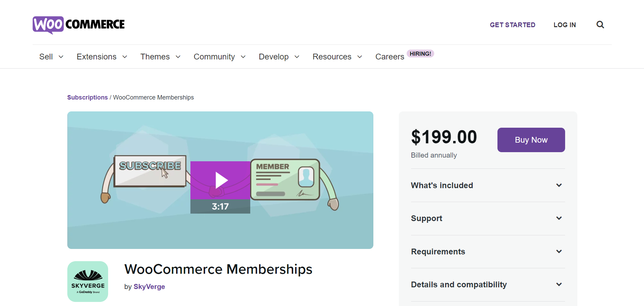Viewport: 644px width, 306px height.
Task: Play the Memberships product video
Action: click(220, 180)
